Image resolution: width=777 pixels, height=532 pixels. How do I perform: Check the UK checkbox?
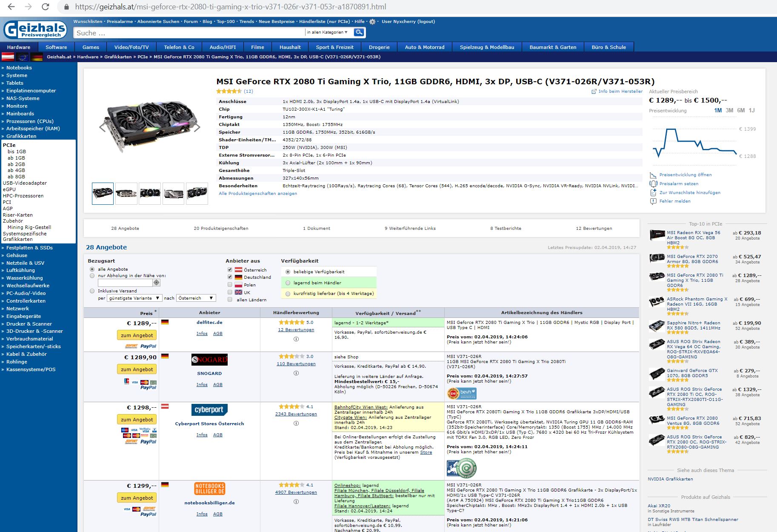pos(230,292)
